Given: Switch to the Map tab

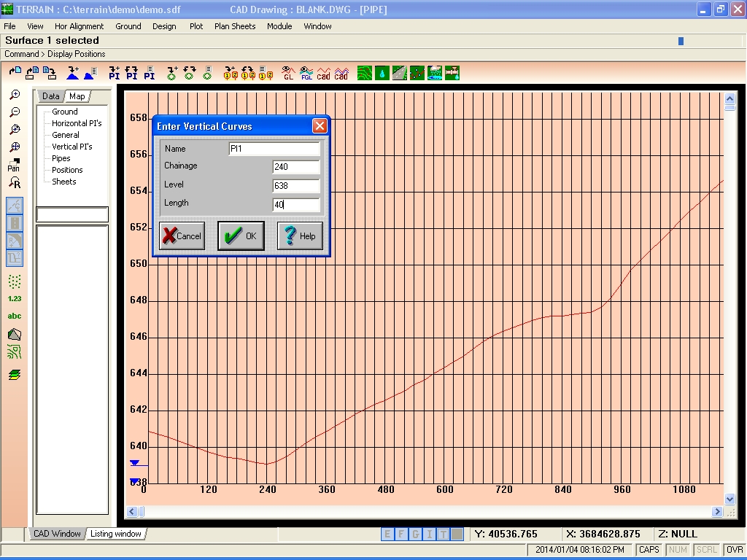Looking at the screenshot, I should tap(77, 96).
